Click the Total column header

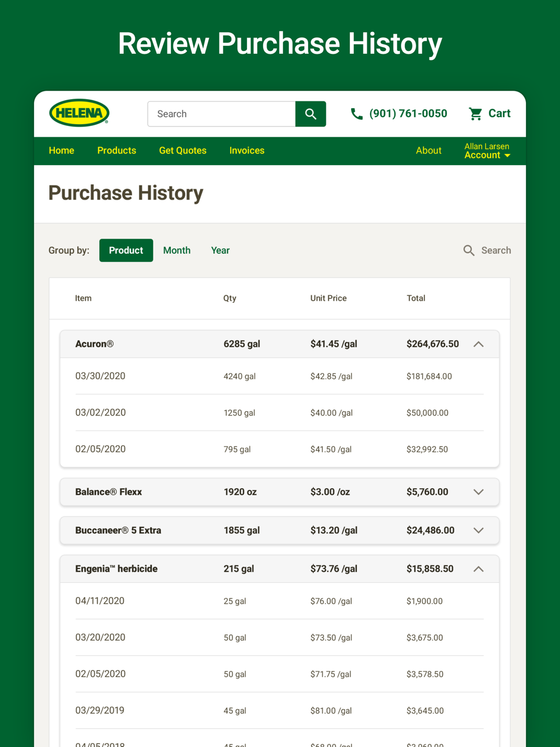point(416,298)
